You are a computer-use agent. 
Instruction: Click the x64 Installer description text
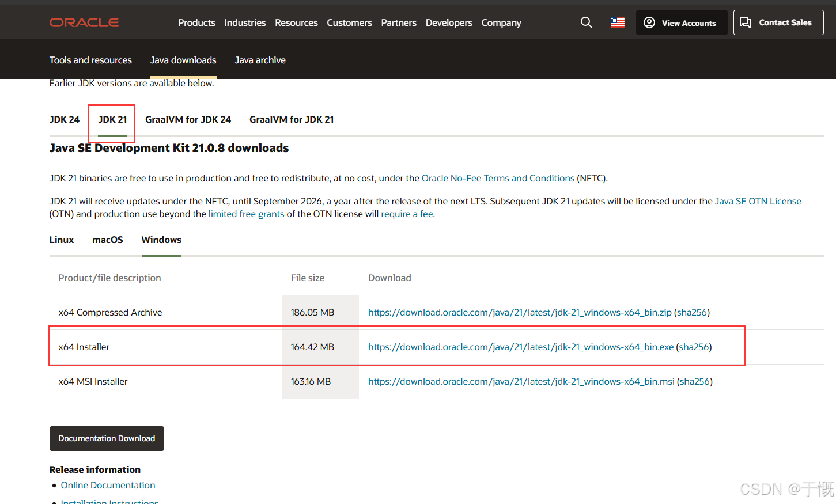tap(84, 347)
